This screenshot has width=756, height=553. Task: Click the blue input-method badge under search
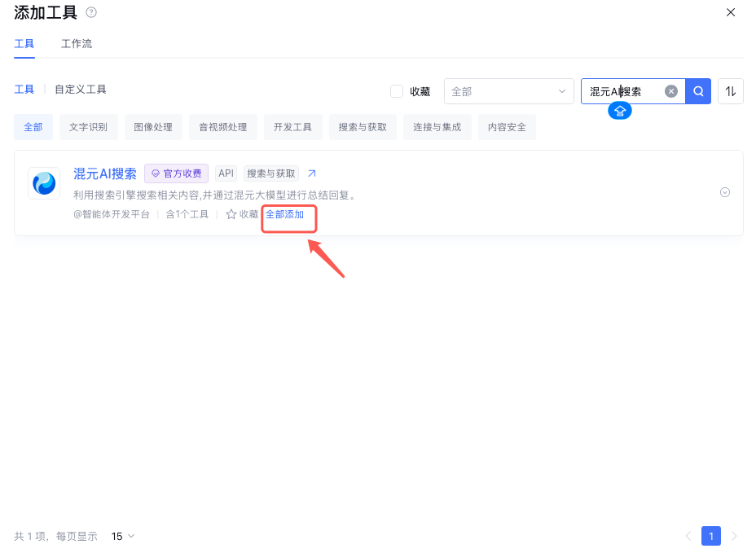pyautogui.click(x=620, y=112)
